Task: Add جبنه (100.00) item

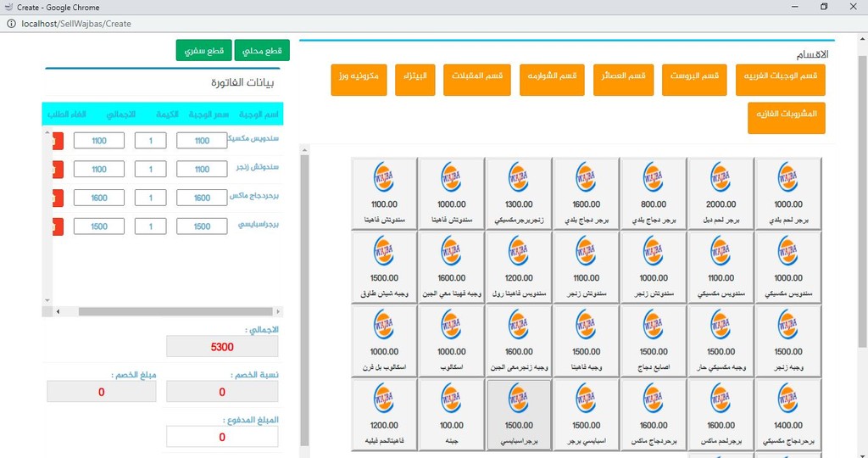Action: pos(451,414)
